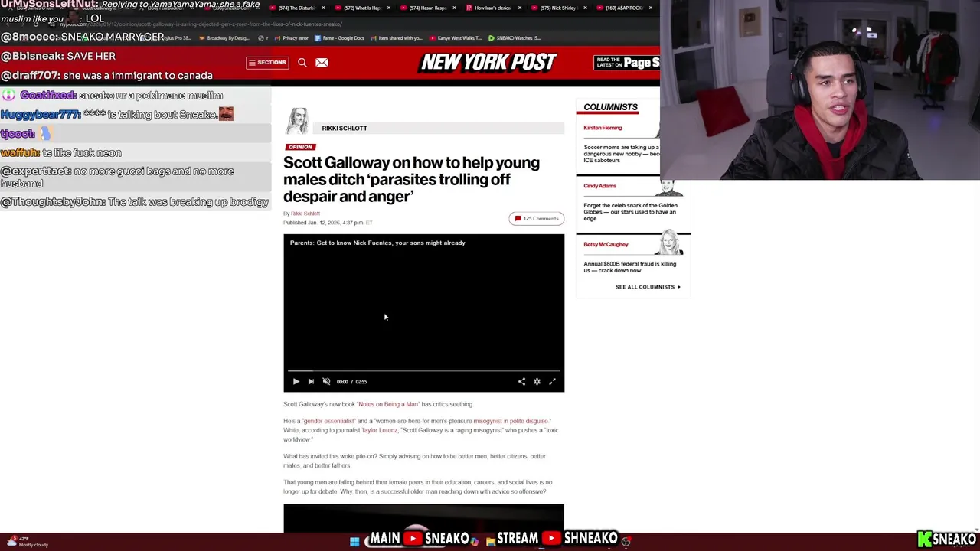Toggle video fullscreen mode
980x551 pixels.
click(x=552, y=381)
